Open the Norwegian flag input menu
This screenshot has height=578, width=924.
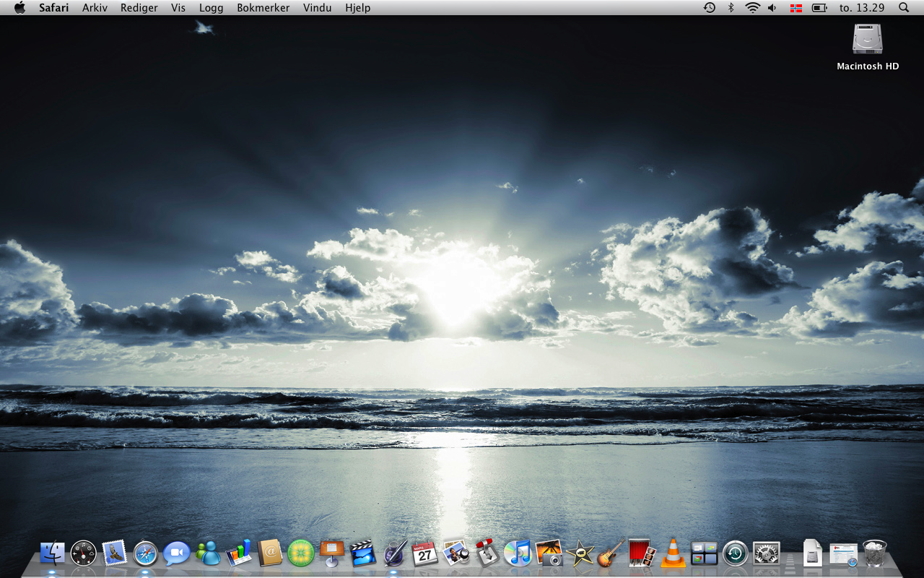click(796, 7)
